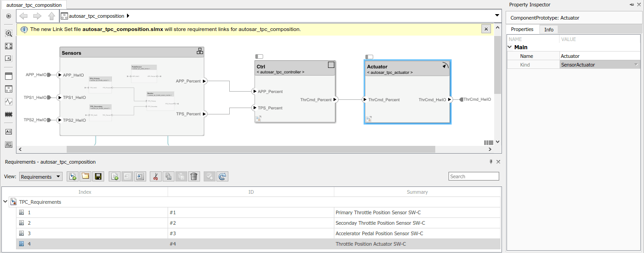The height and width of the screenshot is (253, 644).
Task: Expand the autosar_tpc_composition breadcrumb arrow
Action: [128, 16]
